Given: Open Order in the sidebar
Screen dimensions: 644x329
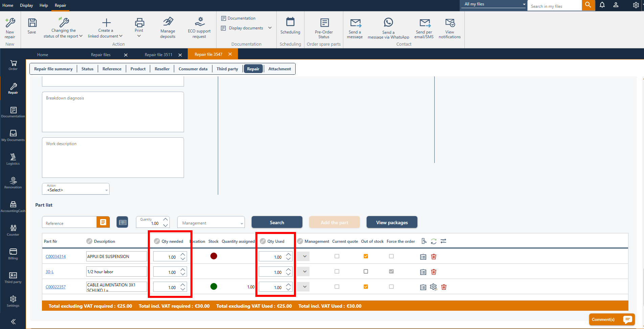Looking at the screenshot, I should tap(13, 65).
